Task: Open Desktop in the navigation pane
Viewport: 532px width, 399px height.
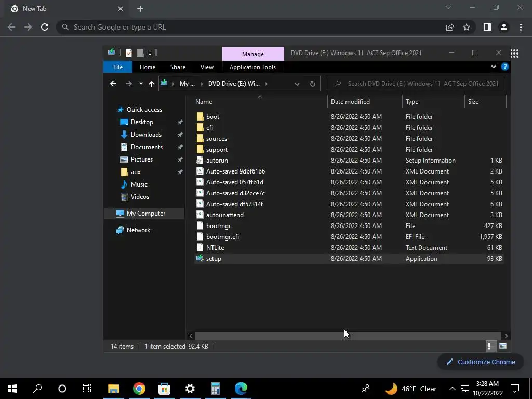Action: pyautogui.click(x=142, y=122)
